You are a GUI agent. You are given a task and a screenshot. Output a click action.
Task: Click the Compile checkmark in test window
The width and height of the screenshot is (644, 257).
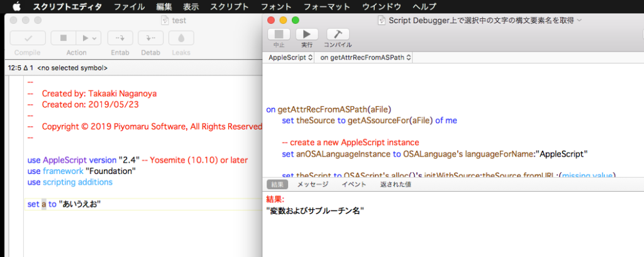28,38
